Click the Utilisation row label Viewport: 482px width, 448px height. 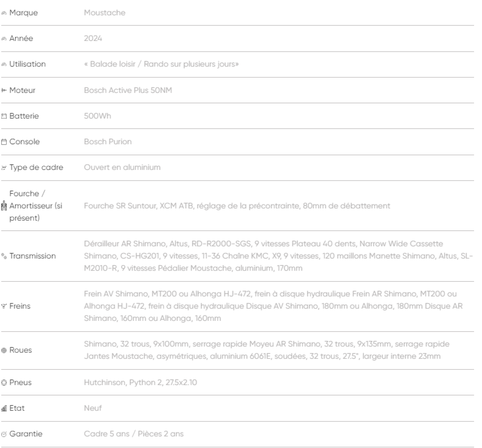coord(27,64)
